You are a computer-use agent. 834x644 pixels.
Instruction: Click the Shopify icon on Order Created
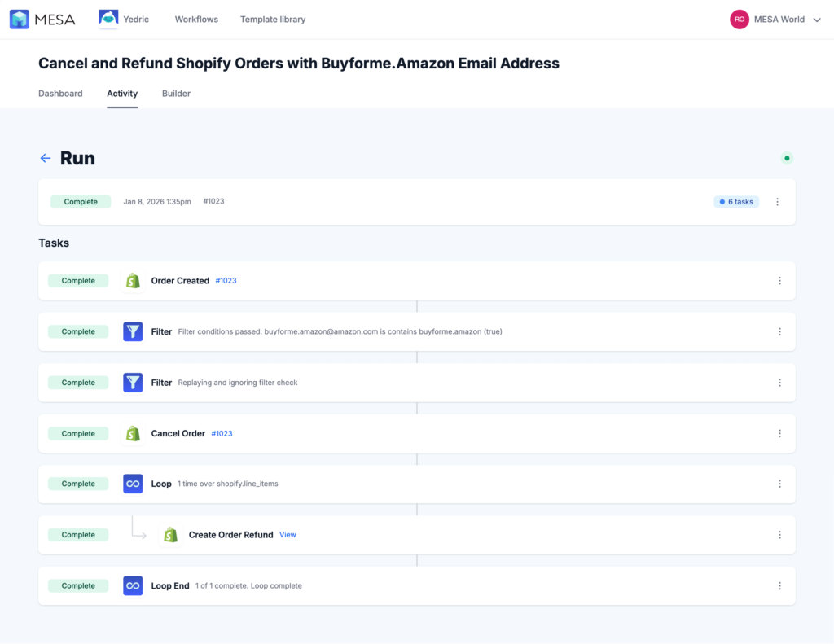click(x=133, y=280)
